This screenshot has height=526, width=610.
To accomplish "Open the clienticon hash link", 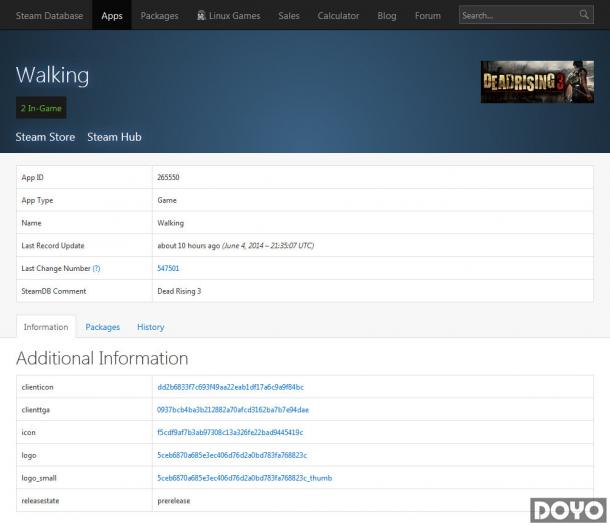I will pyautogui.click(x=230, y=387).
